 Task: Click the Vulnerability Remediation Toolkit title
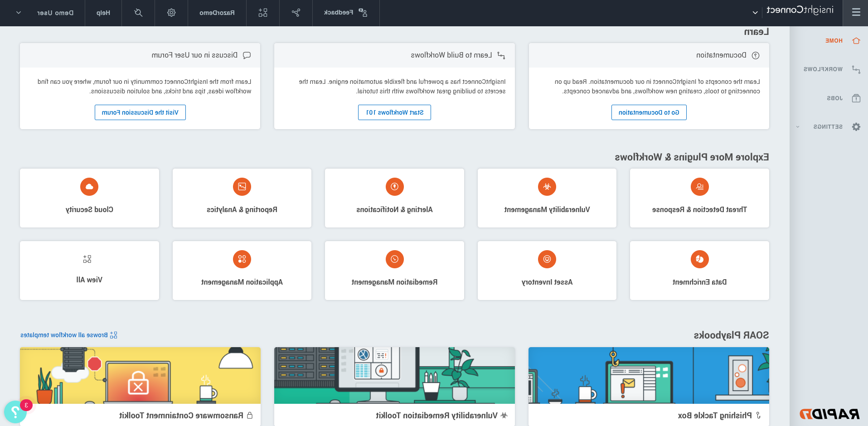click(x=436, y=416)
